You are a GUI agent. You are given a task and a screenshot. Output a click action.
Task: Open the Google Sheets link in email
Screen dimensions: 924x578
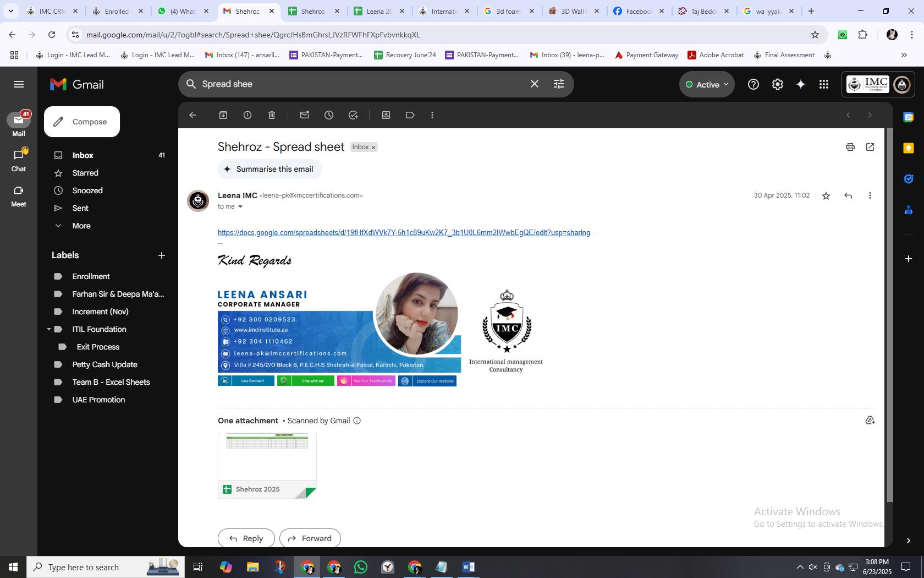(x=404, y=233)
